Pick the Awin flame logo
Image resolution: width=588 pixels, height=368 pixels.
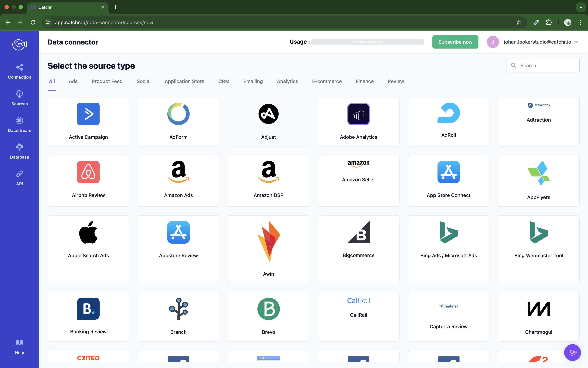pyautogui.click(x=268, y=241)
